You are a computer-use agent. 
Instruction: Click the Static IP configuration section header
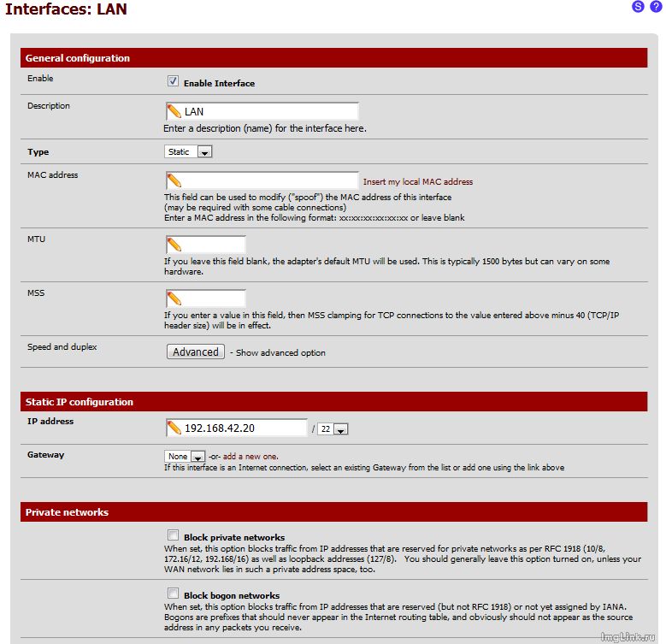point(333,401)
